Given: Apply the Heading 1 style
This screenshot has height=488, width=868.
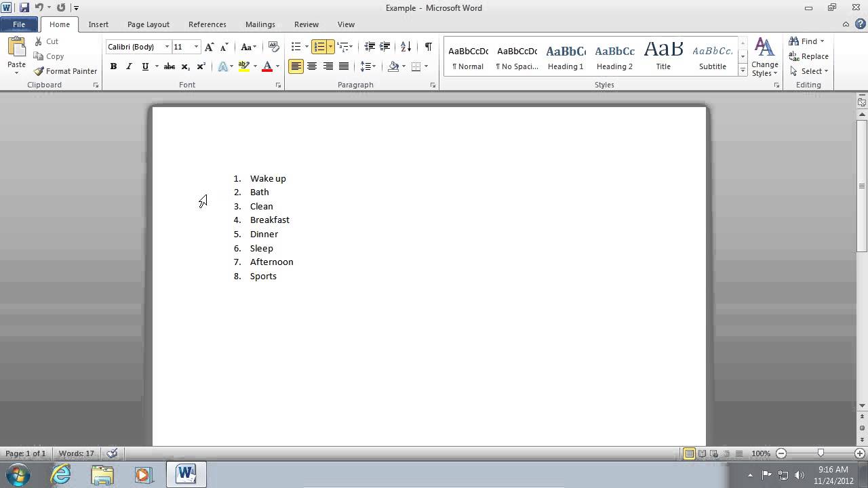Looking at the screenshot, I should pyautogui.click(x=566, y=56).
